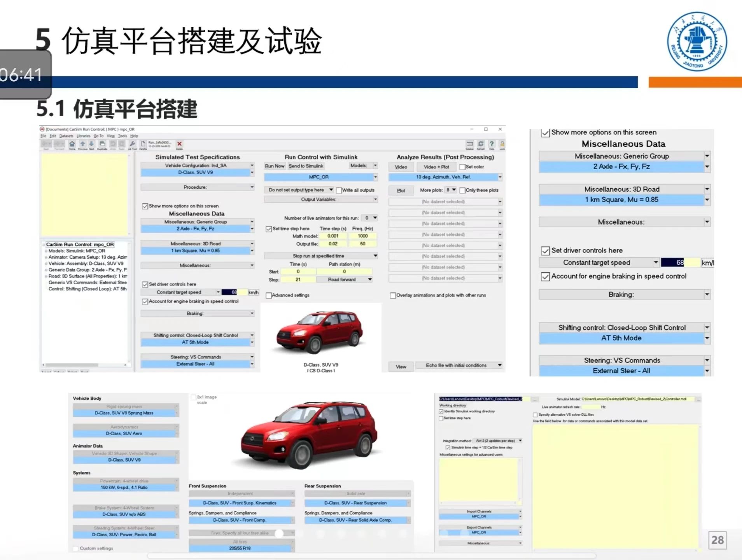Click the Duplicate dataset icon
Viewport: 742px width, 560px height.
click(x=102, y=144)
